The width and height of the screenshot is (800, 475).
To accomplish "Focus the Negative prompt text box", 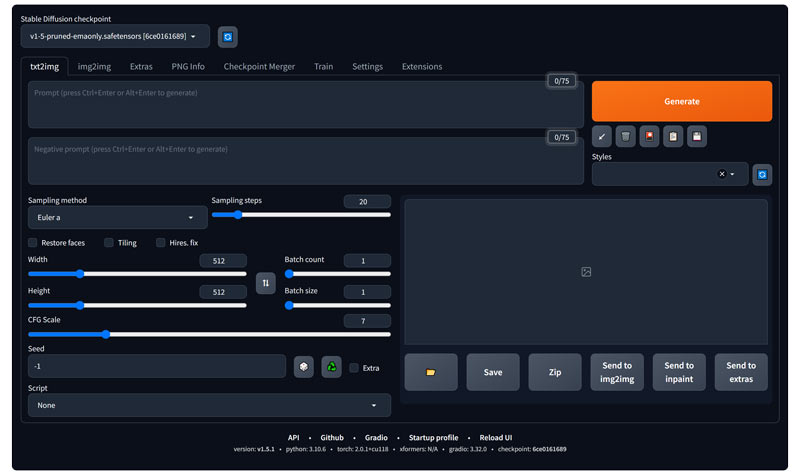I will 305,161.
